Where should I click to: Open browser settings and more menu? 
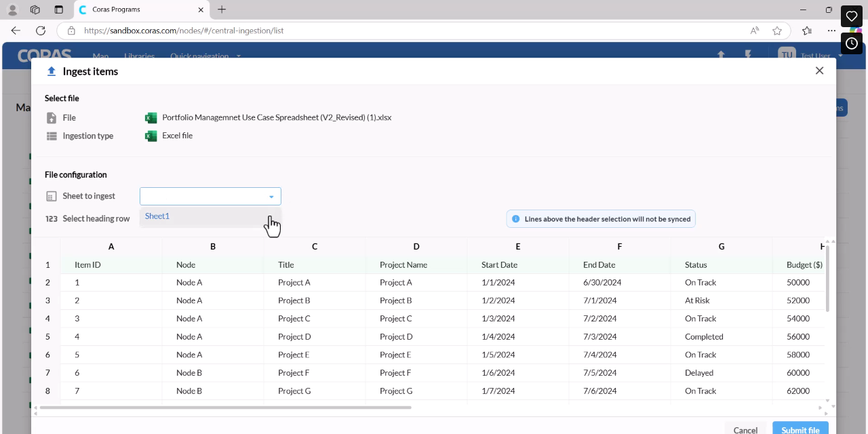click(831, 31)
